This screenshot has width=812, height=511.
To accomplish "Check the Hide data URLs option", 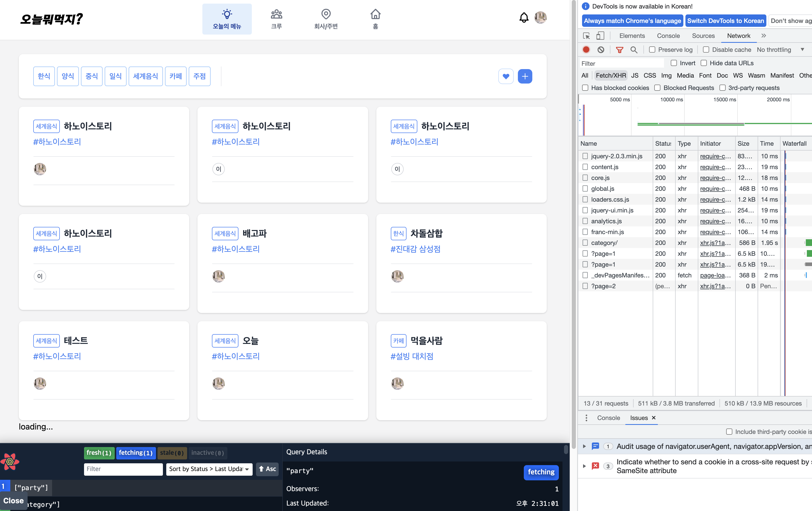I will (x=704, y=63).
